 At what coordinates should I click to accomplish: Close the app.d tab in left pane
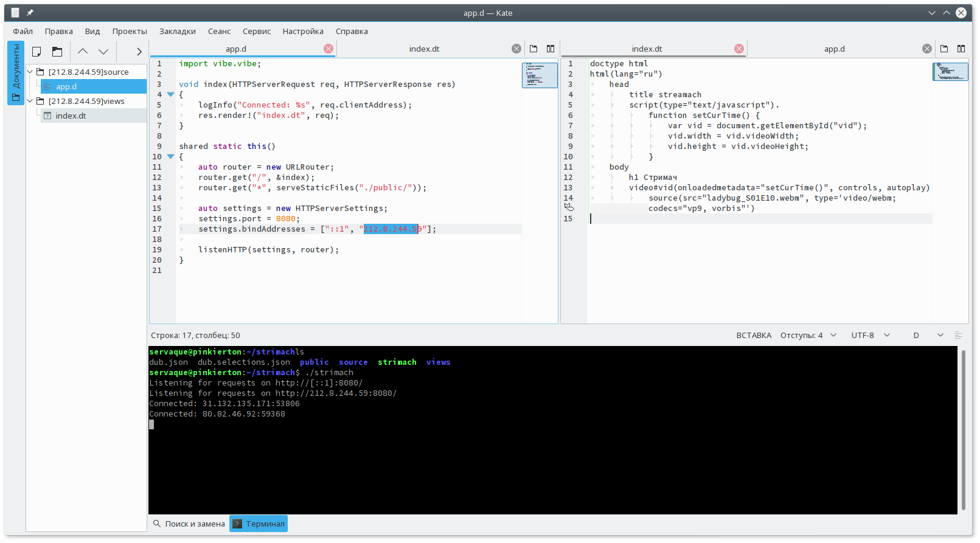[x=328, y=49]
